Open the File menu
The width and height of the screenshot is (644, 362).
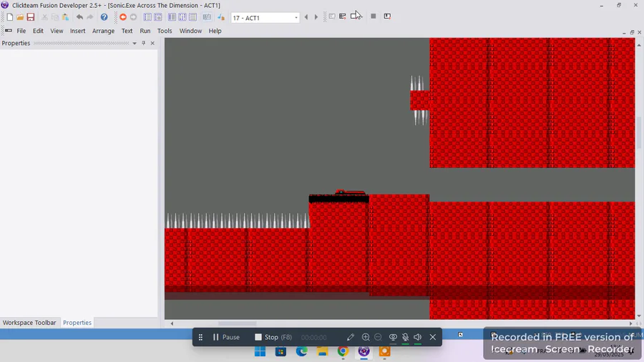click(21, 31)
